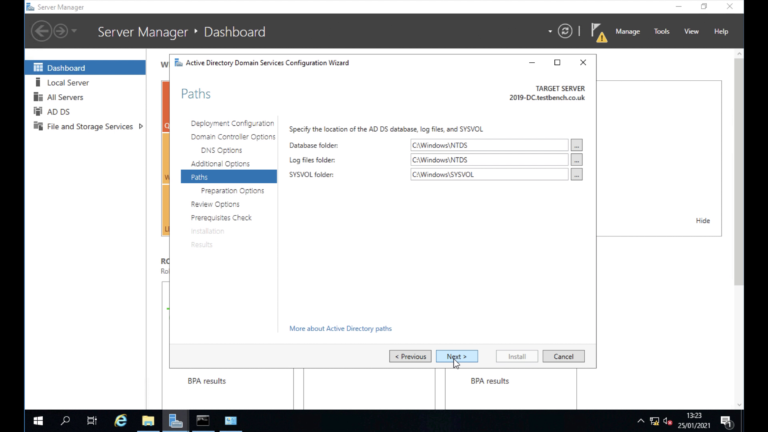Click the volume tray icon
The height and width of the screenshot is (432, 768).
point(667,421)
